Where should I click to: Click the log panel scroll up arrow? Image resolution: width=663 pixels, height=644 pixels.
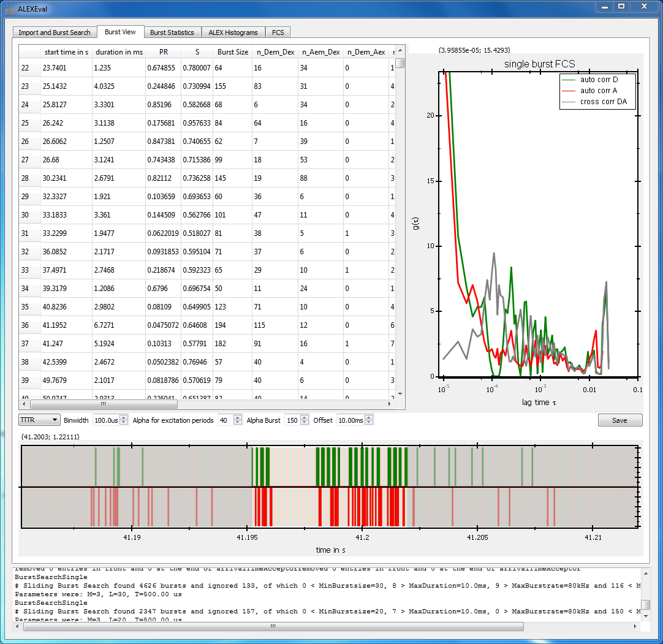(645, 574)
